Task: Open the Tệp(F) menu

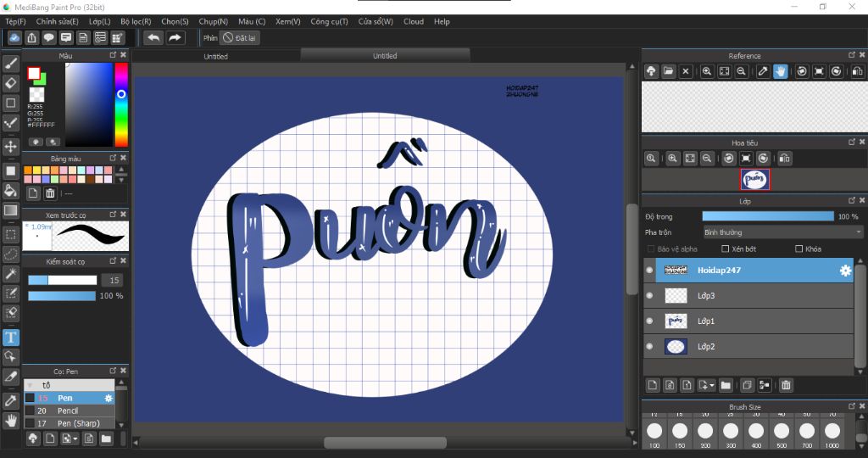Action: pyautogui.click(x=15, y=21)
